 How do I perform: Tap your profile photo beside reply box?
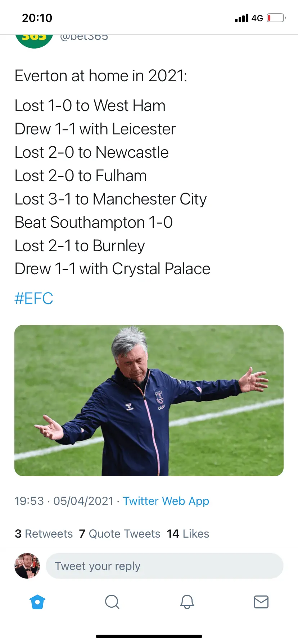tap(27, 566)
